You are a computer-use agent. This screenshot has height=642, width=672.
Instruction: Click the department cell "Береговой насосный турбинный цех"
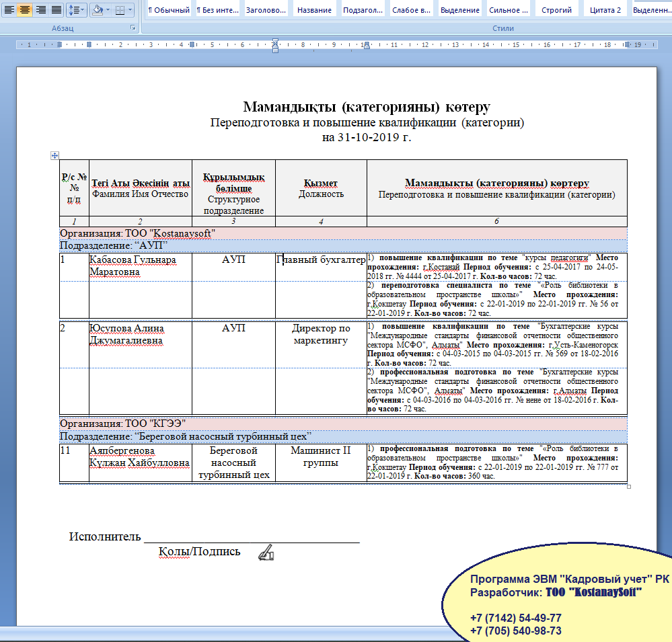point(233,463)
